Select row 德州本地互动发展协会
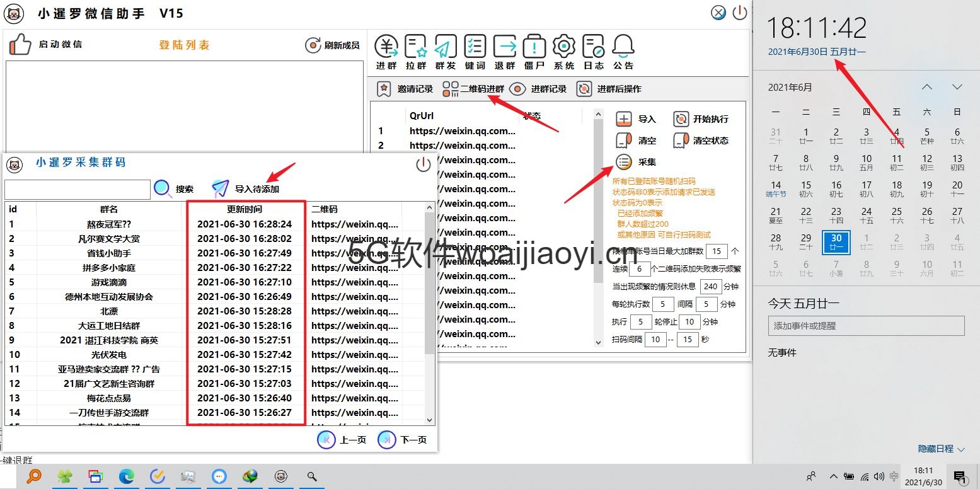This screenshot has height=489, width=980. point(216,296)
